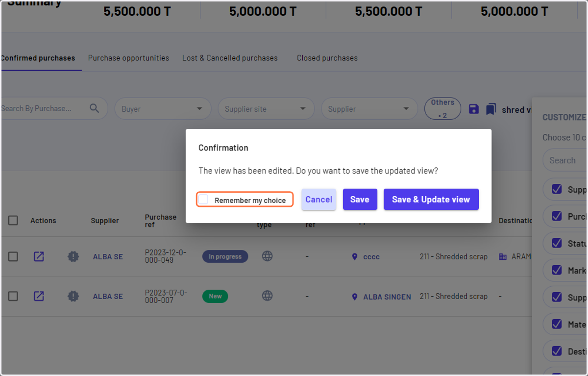Open purchase P2023-07-0-000-007 with external link icon
This screenshot has width=588, height=376.
click(39, 296)
